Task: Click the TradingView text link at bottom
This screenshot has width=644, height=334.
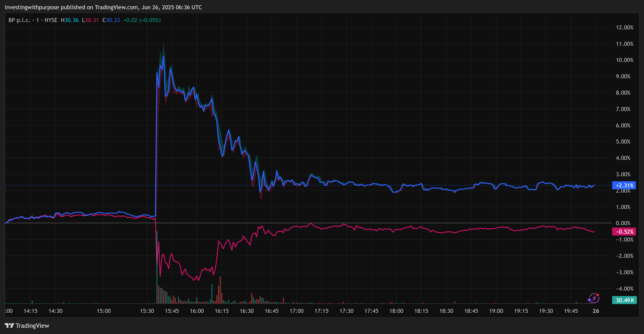Action: (x=32, y=325)
